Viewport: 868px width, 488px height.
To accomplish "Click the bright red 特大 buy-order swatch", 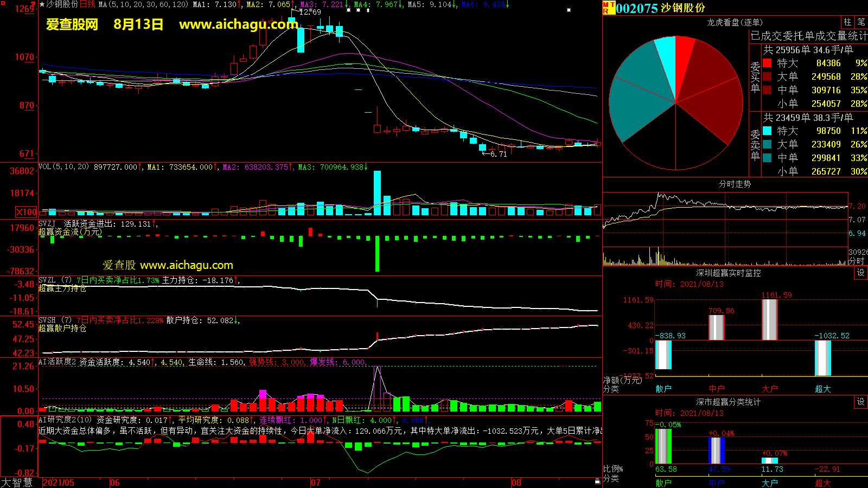I will (767, 63).
